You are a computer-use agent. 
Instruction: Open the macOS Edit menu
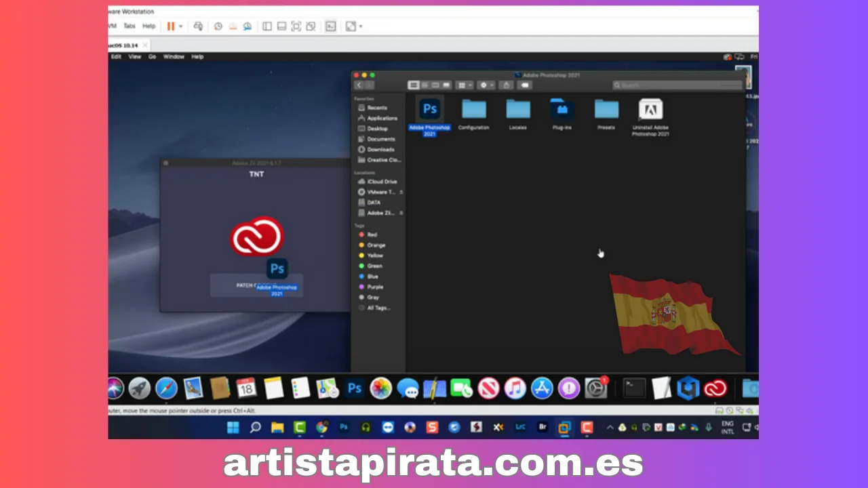click(x=116, y=57)
